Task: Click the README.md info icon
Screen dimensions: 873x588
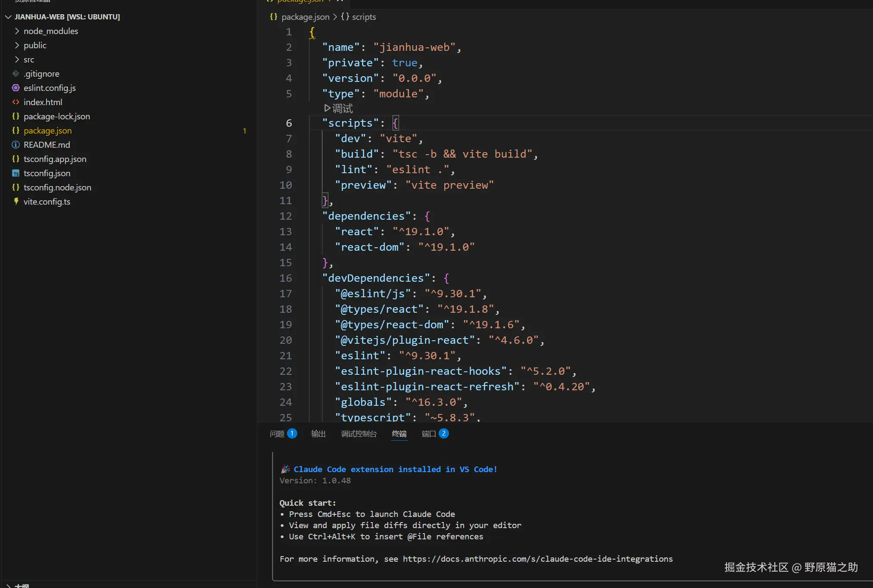Action: coord(16,145)
